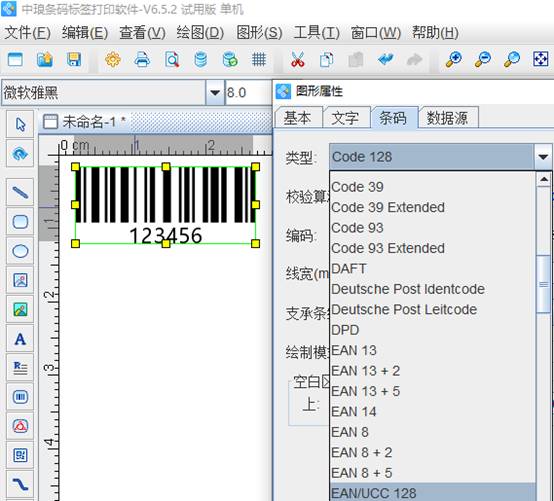Click the zoom out magnifier icon

482,59
